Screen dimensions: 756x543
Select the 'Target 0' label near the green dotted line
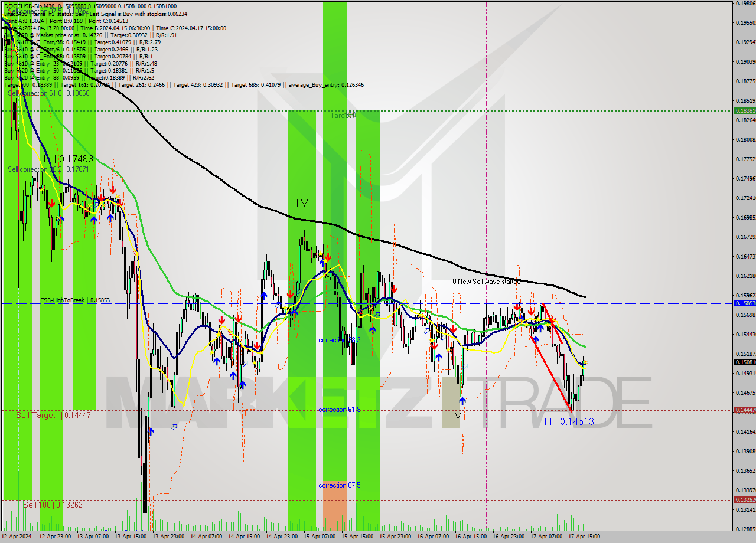pyautogui.click(x=343, y=116)
